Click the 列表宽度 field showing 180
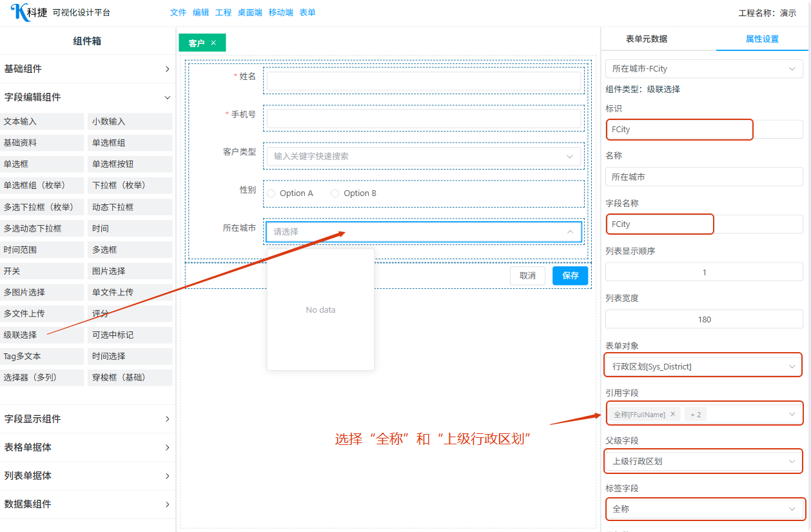Viewport: 811px width, 532px height. pyautogui.click(x=704, y=319)
